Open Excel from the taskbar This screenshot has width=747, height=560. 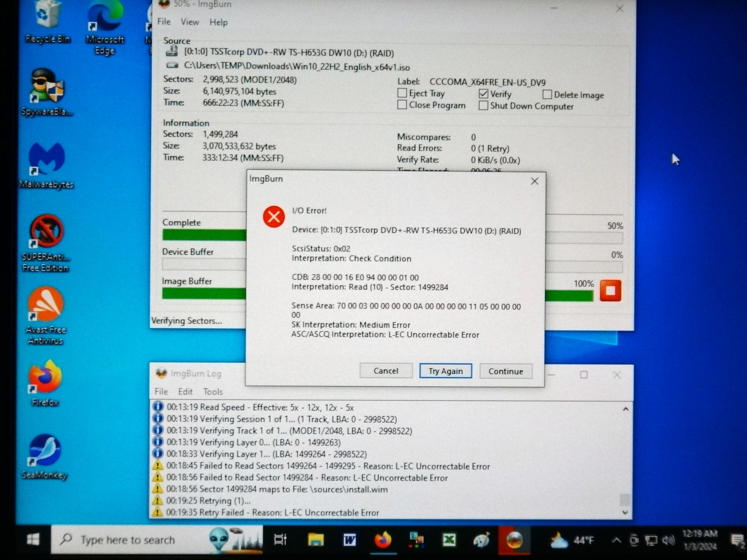(x=449, y=540)
